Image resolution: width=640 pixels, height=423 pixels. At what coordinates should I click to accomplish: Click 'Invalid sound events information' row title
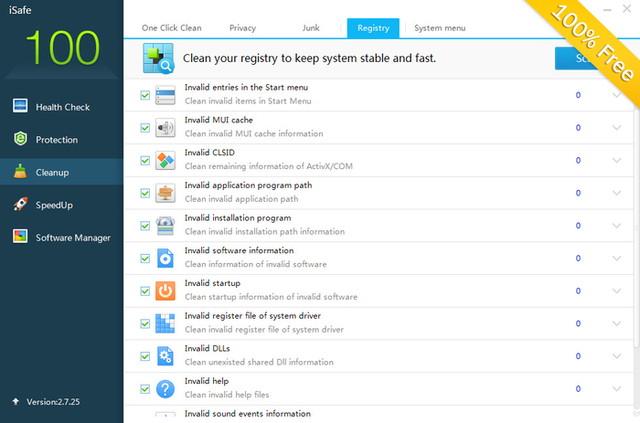pyautogui.click(x=247, y=414)
